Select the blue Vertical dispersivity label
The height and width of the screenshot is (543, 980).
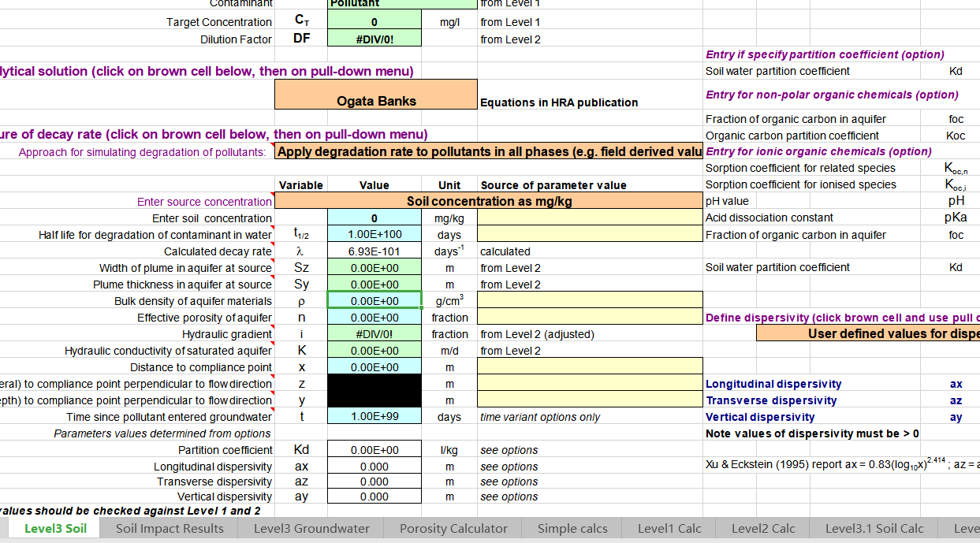pyautogui.click(x=760, y=417)
